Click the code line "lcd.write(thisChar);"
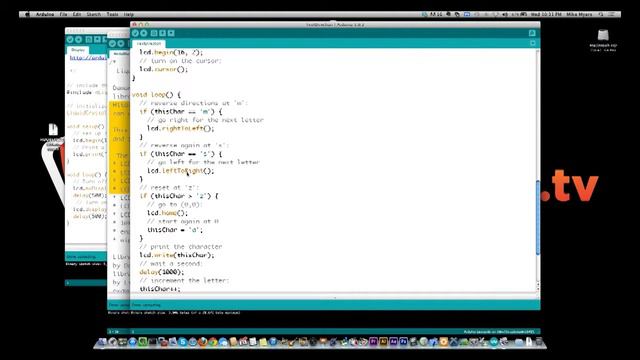Image resolution: width=640 pixels, height=360 pixels. 177,255
